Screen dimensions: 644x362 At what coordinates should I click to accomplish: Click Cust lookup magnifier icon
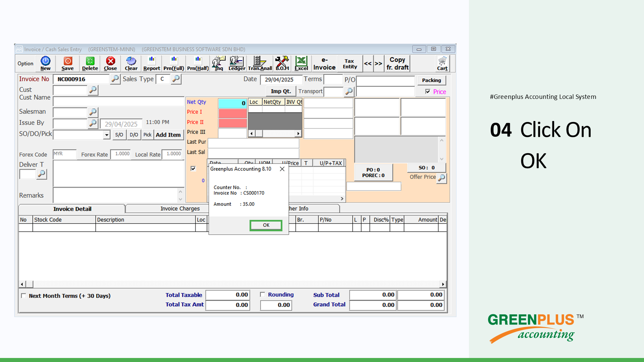click(x=93, y=90)
